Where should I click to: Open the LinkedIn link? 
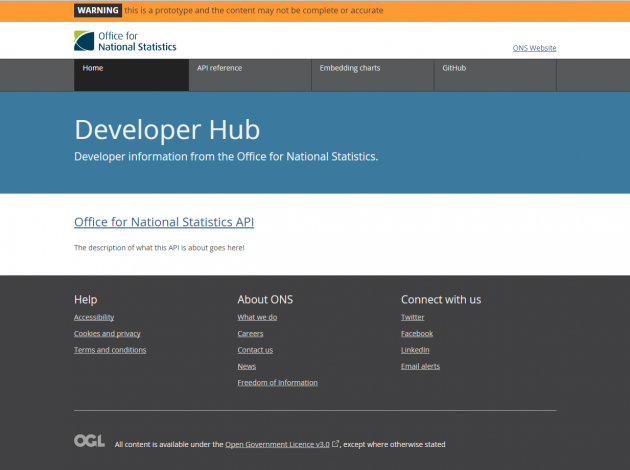[x=415, y=350]
